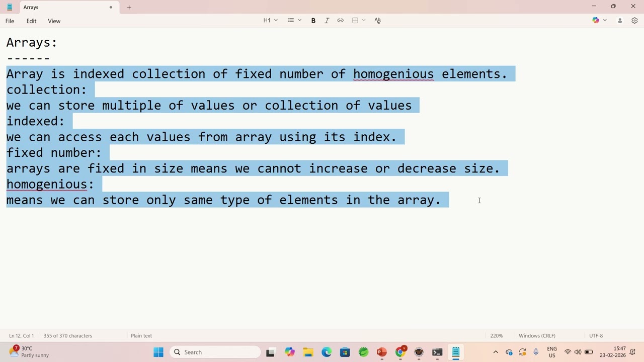Click the taskbar Search box
The image size is (644, 362).
point(215,352)
